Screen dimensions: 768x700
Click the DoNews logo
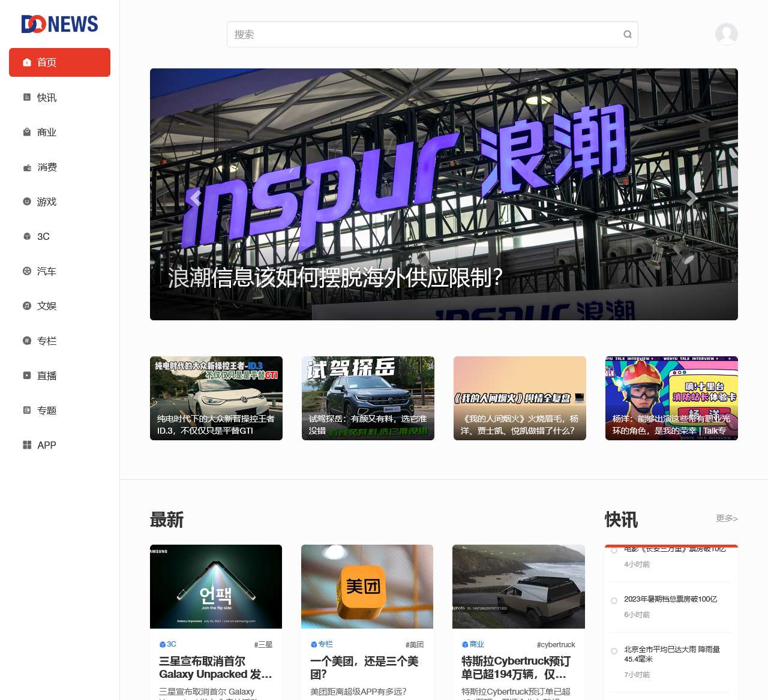[59, 24]
